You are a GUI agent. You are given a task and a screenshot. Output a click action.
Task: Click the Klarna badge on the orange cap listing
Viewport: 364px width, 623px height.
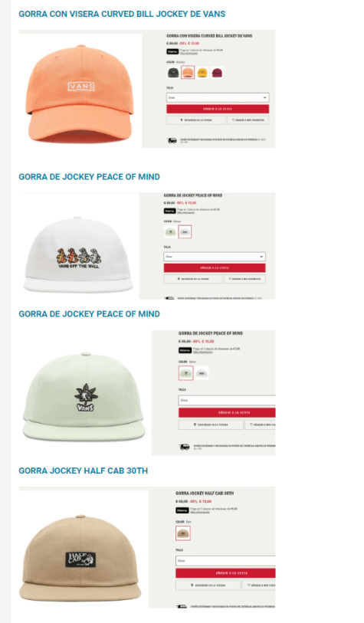point(172,51)
